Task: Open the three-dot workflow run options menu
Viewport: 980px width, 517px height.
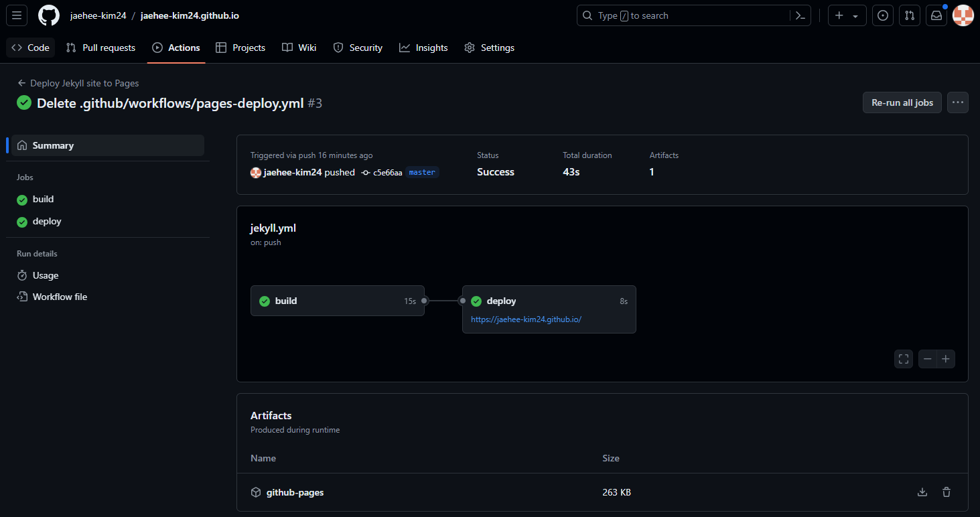Action: coord(958,102)
